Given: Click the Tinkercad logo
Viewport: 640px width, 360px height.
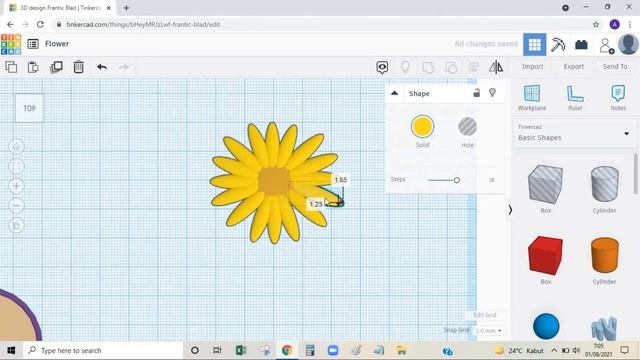Looking at the screenshot, I should pos(11,44).
